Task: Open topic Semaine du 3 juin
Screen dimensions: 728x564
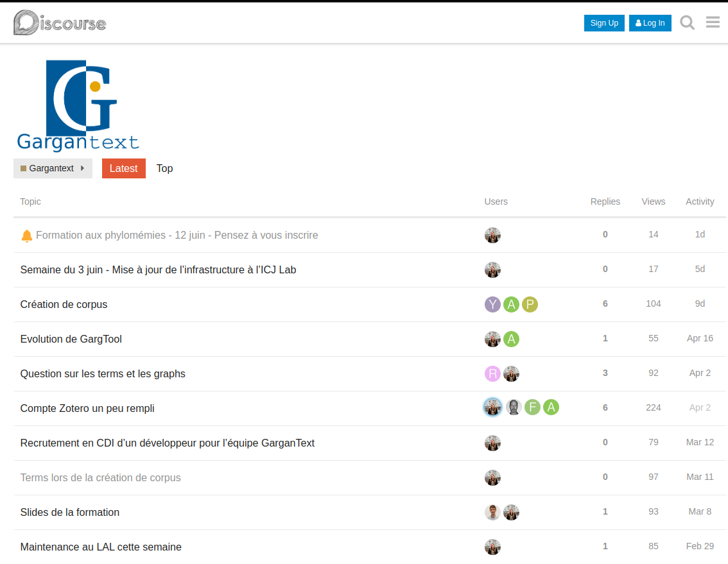Action: [159, 269]
